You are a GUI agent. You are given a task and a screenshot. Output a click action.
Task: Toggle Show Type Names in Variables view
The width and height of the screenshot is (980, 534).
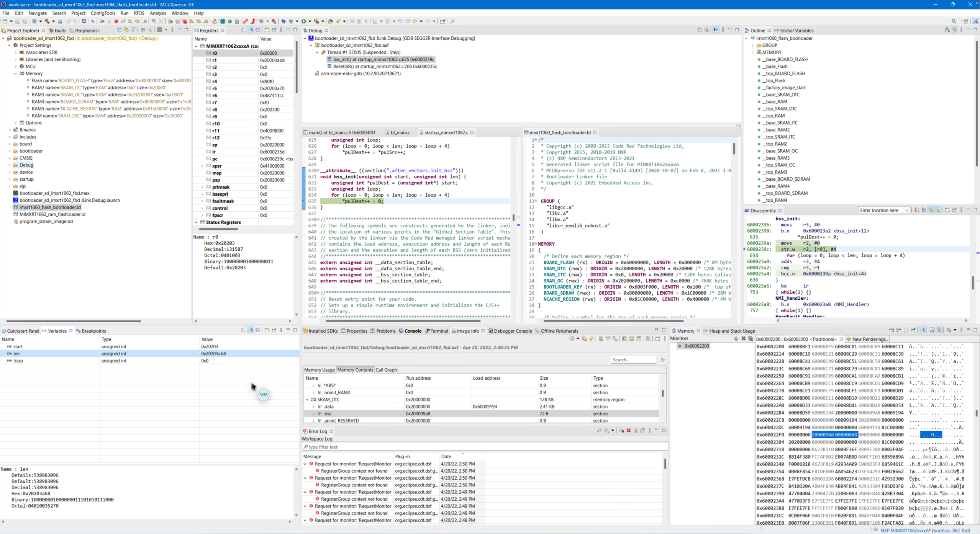click(243, 330)
